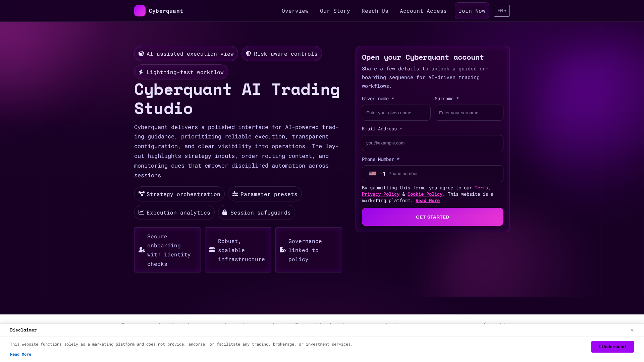Click the Risk-aware controls chip
644x362 pixels.
point(282,54)
